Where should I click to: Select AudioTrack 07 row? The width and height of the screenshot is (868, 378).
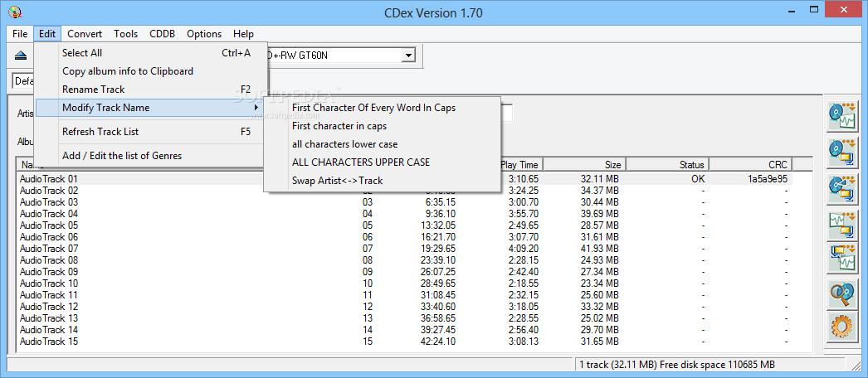click(405, 249)
